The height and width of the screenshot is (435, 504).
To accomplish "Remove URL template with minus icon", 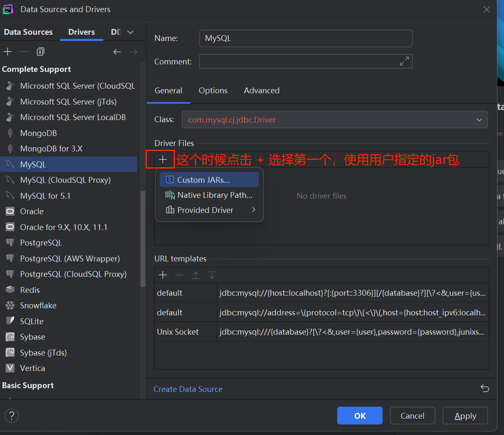I will click(179, 275).
